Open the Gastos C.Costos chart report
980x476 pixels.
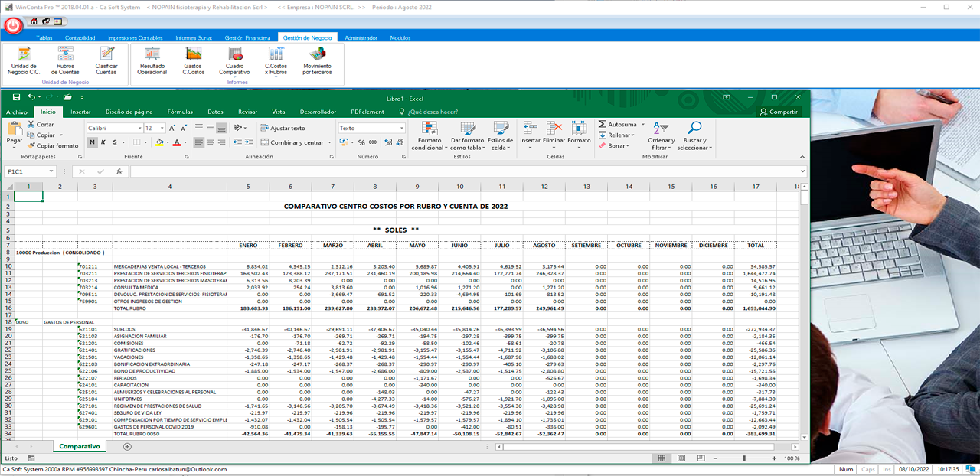(193, 60)
